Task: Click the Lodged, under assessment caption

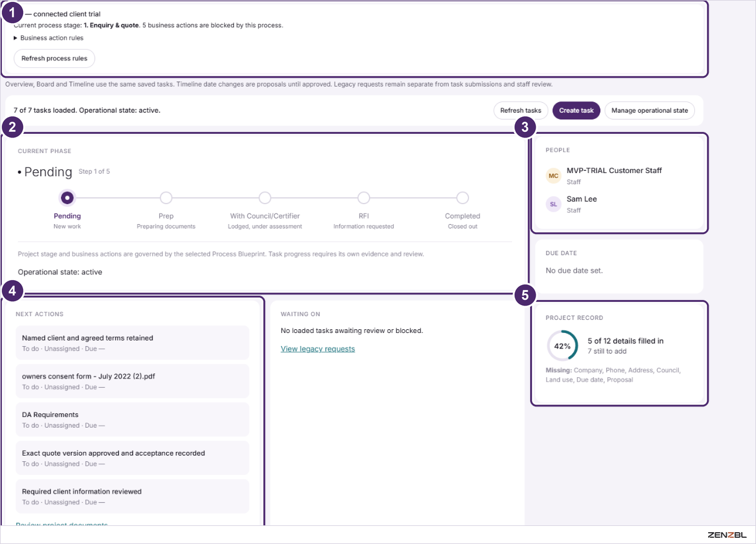Action: (265, 227)
